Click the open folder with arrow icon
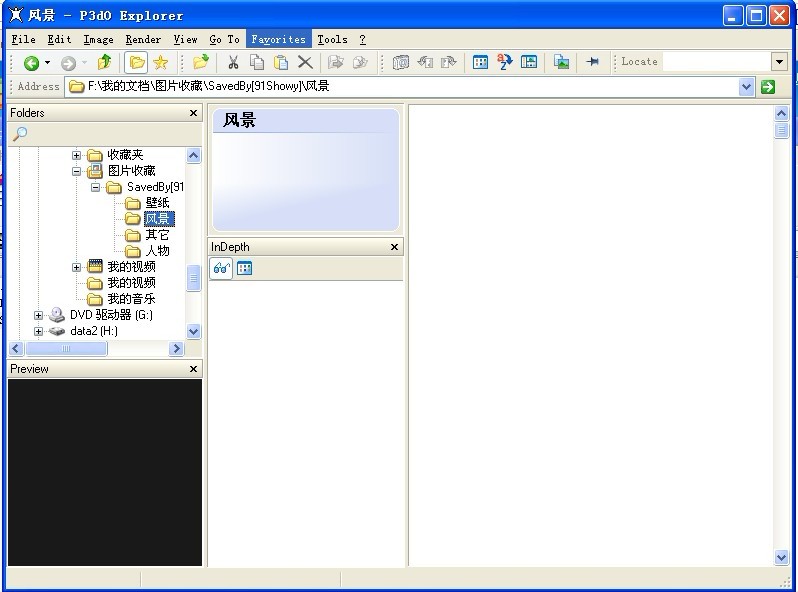 pyautogui.click(x=201, y=62)
